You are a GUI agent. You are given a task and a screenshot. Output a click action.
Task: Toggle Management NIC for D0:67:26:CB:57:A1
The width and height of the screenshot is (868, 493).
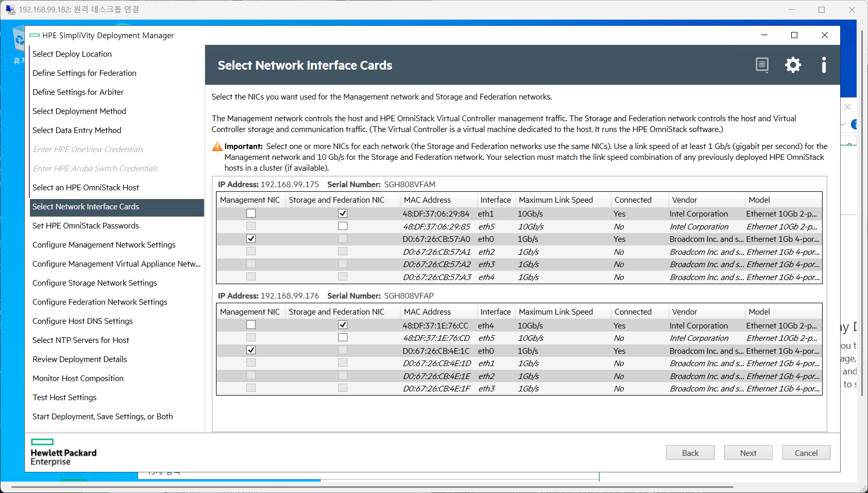tap(251, 251)
